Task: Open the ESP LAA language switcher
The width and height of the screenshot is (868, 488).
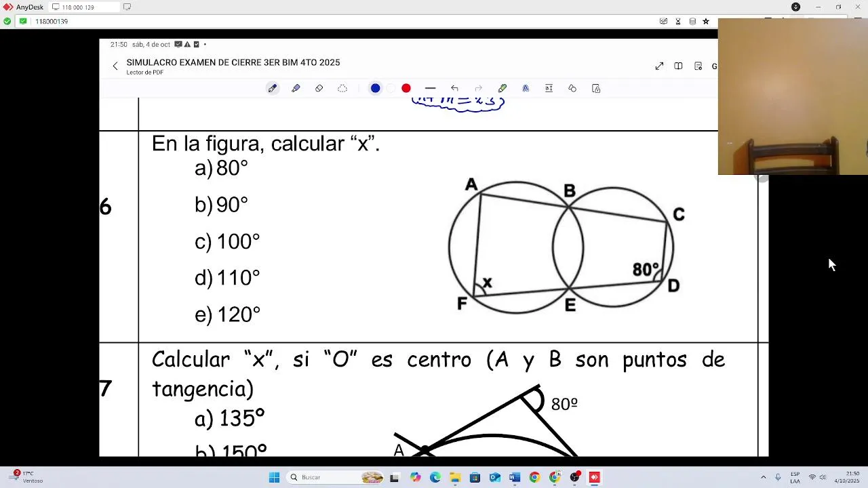Action: [x=795, y=477]
